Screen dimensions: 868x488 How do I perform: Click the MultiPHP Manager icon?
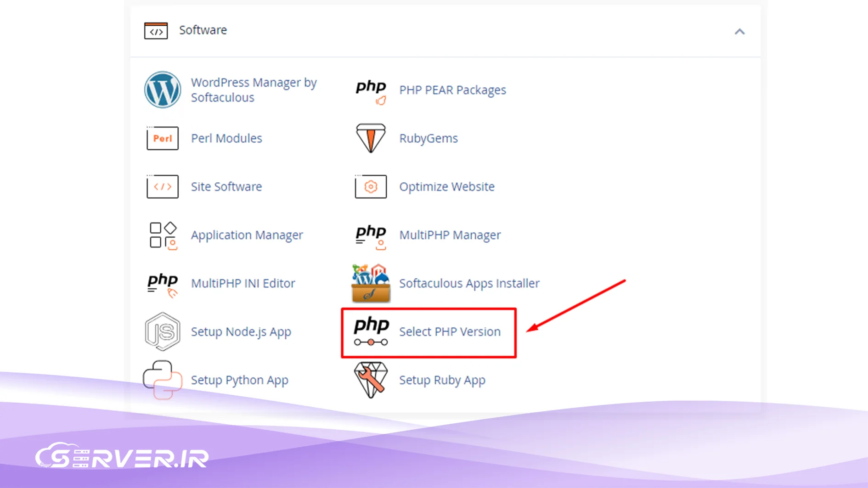[371, 237]
